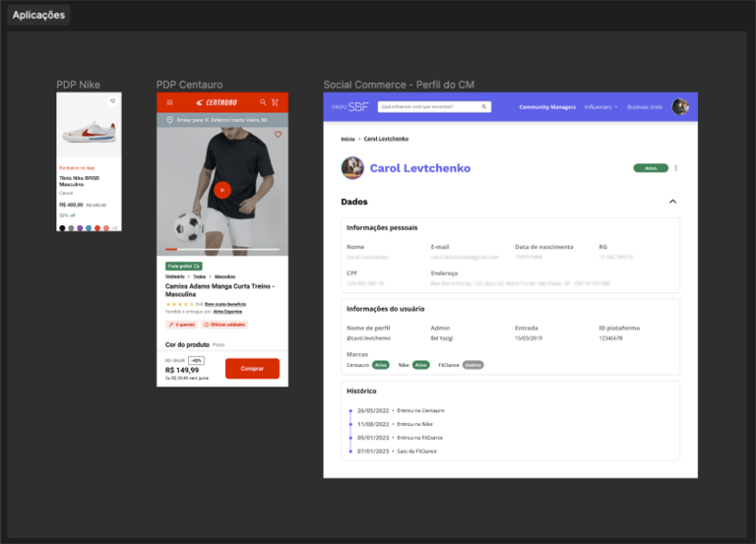The image size is (756, 544).
Task: Click the Frete grátis green badge
Action: pos(184,266)
